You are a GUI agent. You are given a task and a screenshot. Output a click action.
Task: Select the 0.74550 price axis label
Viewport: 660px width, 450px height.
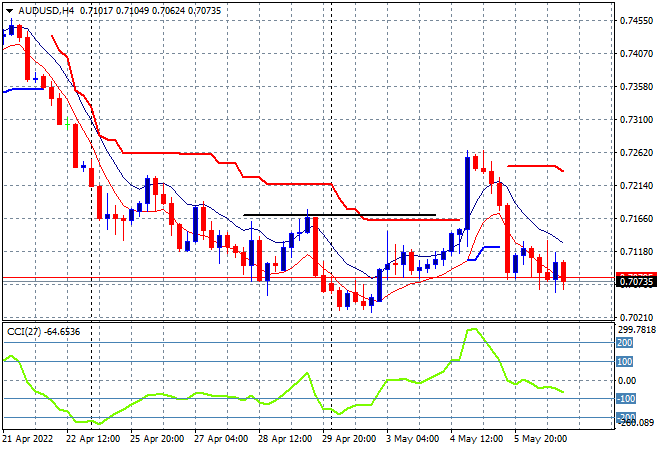[636, 21]
